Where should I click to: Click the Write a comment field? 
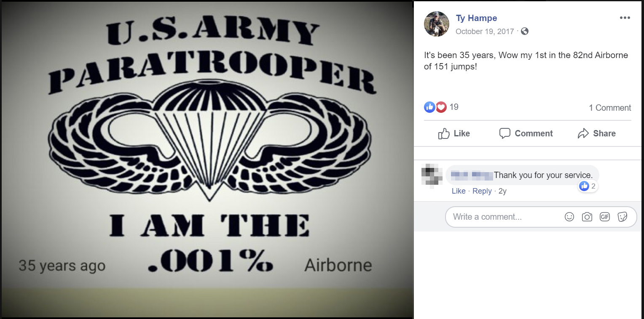pos(541,217)
